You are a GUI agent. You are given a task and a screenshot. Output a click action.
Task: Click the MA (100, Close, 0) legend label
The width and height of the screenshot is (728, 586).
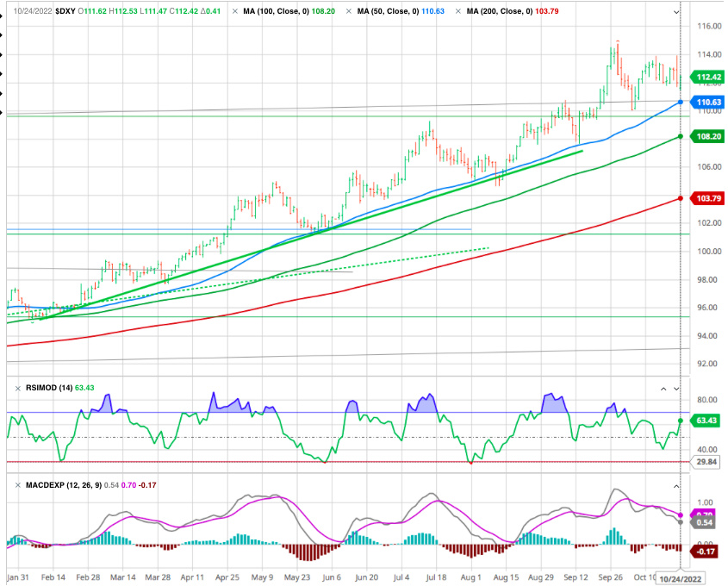pyautogui.click(x=277, y=11)
